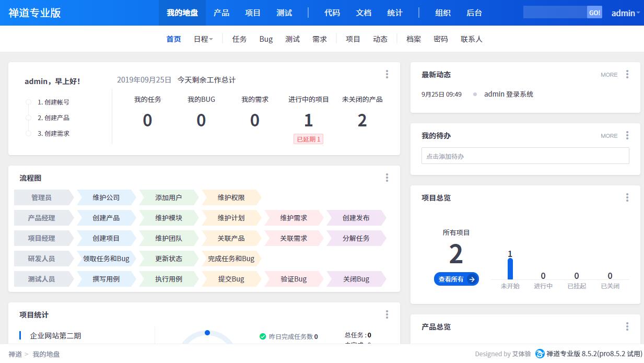The height and width of the screenshot is (363, 644).
Task: Open the 流程图 panel three-dot menu
Action: pyautogui.click(x=387, y=178)
